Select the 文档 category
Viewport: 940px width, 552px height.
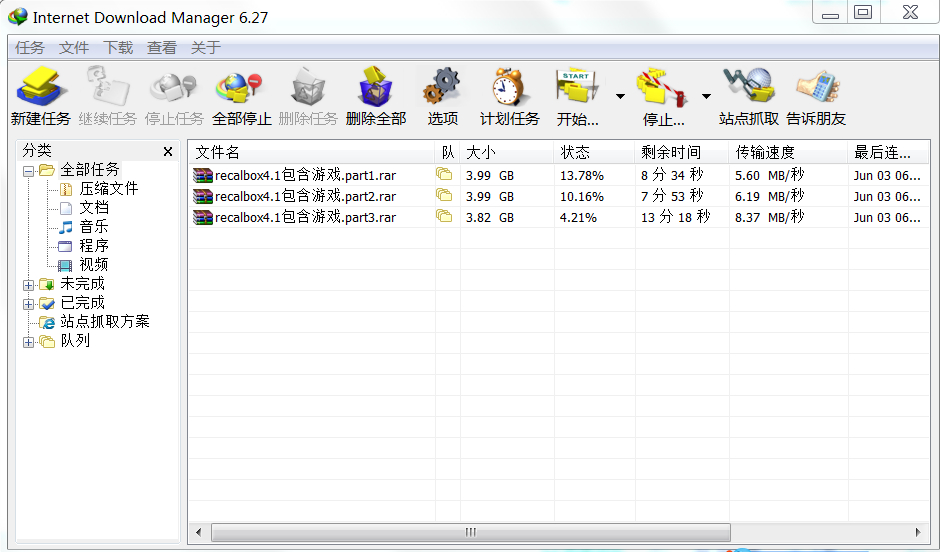click(94, 208)
